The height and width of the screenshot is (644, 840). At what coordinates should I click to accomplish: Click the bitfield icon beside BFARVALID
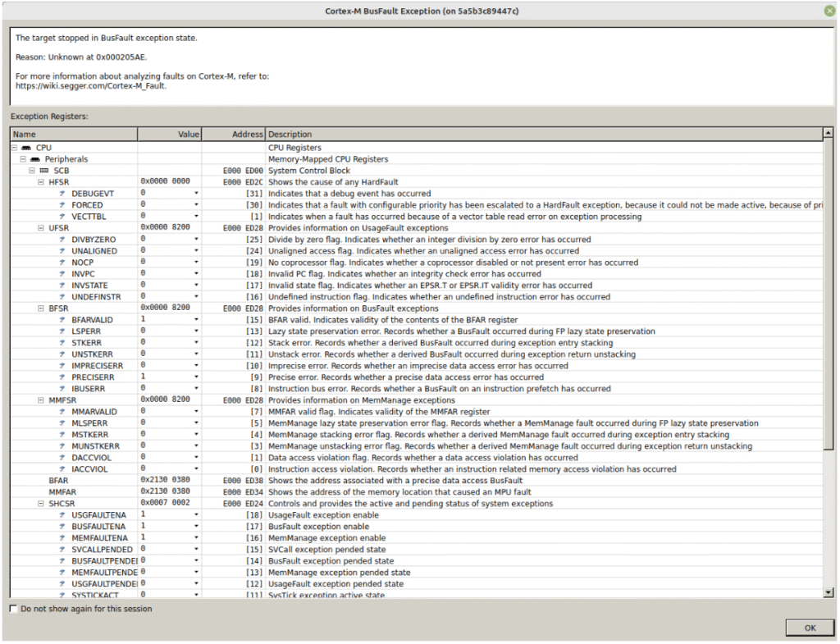[62, 320]
